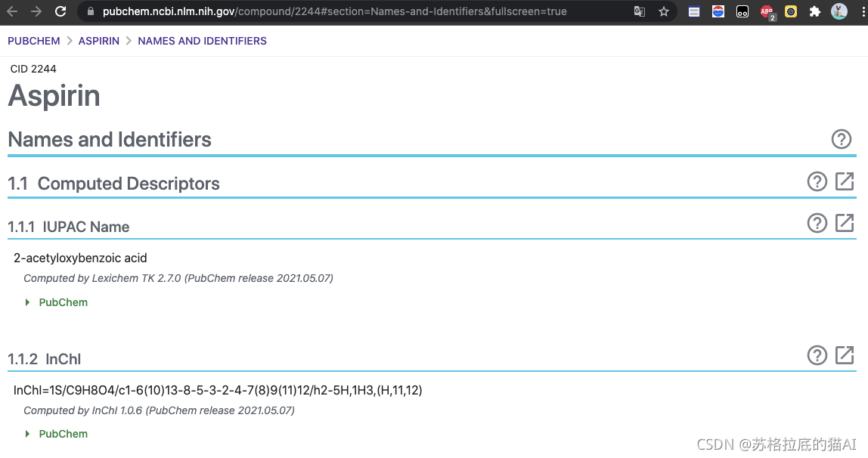Click the Computed by Lexichem TK note
Viewport: 868px width, 458px height.
[178, 278]
